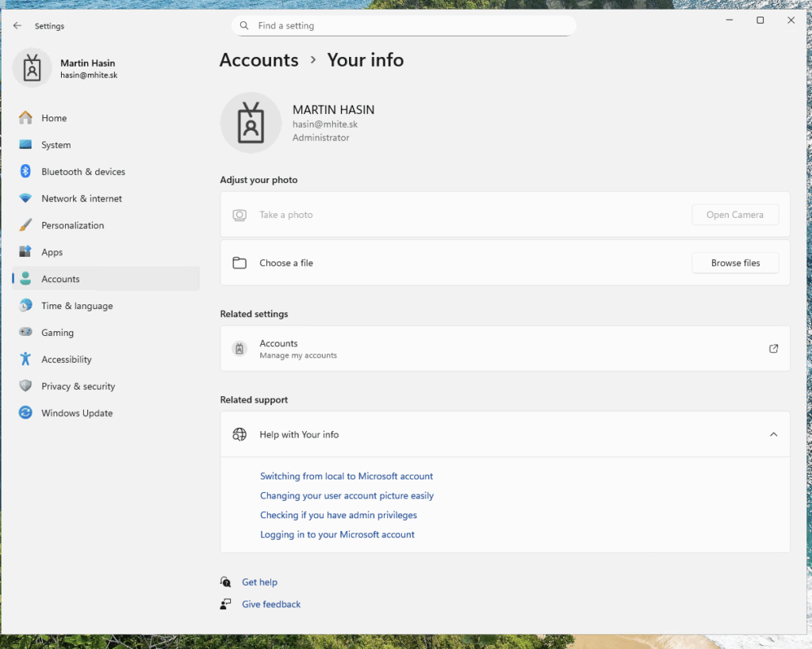Open external link icon for Accounts

point(773,349)
